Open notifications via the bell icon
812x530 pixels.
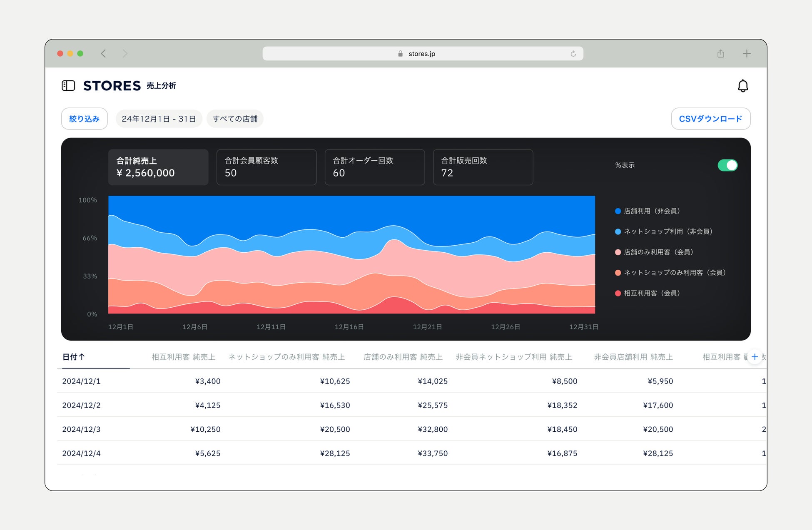[742, 86]
